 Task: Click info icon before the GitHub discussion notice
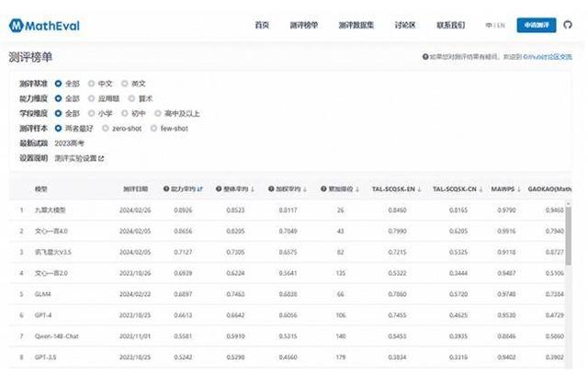[424, 57]
